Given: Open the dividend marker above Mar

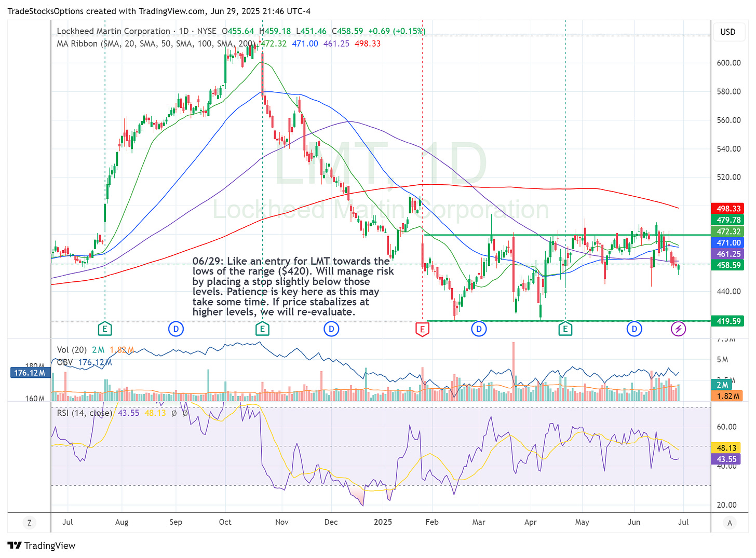Looking at the screenshot, I should tap(479, 329).
